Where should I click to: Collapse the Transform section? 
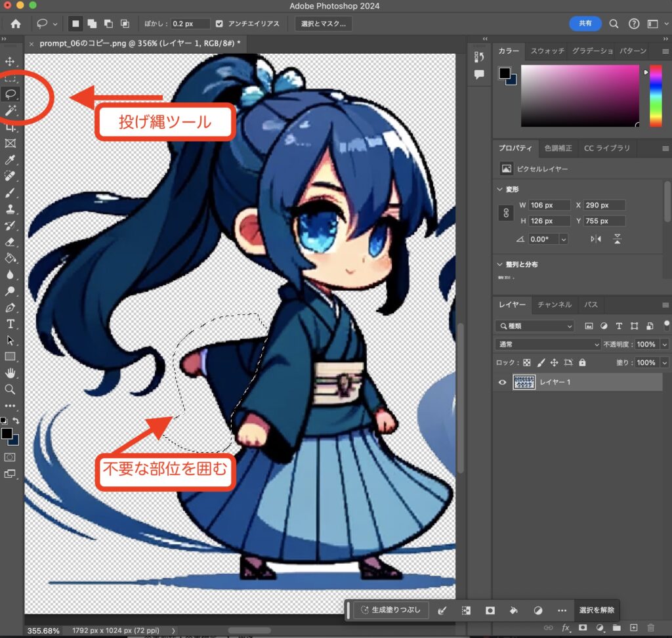pos(499,189)
